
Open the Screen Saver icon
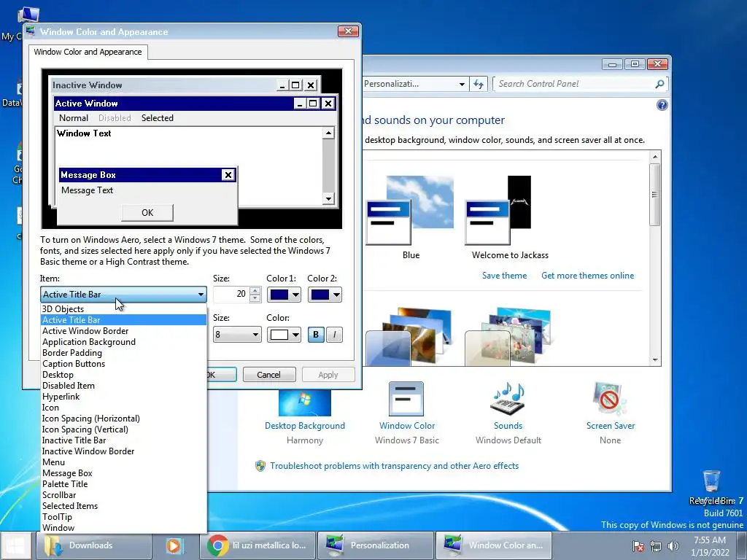pos(610,399)
